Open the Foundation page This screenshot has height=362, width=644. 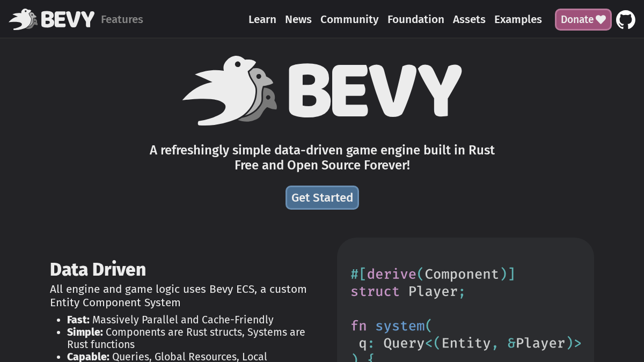click(x=416, y=19)
